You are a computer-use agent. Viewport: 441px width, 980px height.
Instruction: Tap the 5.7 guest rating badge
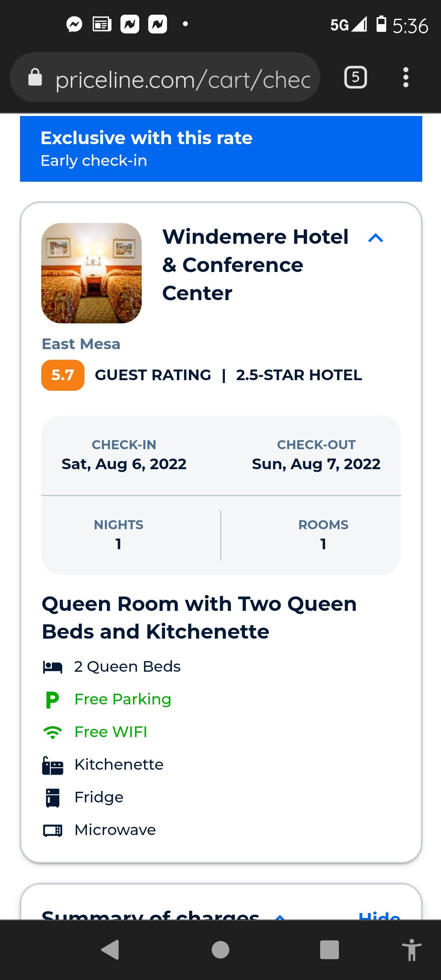coord(63,375)
